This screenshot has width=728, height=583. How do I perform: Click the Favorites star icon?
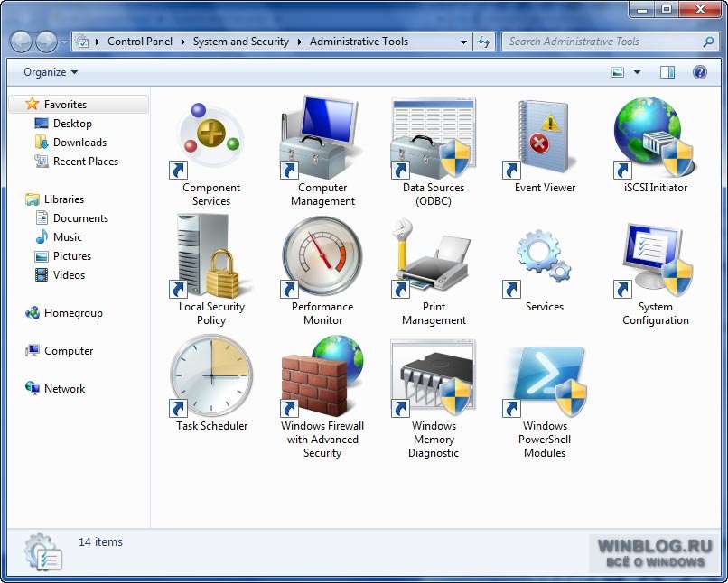pyautogui.click(x=32, y=104)
